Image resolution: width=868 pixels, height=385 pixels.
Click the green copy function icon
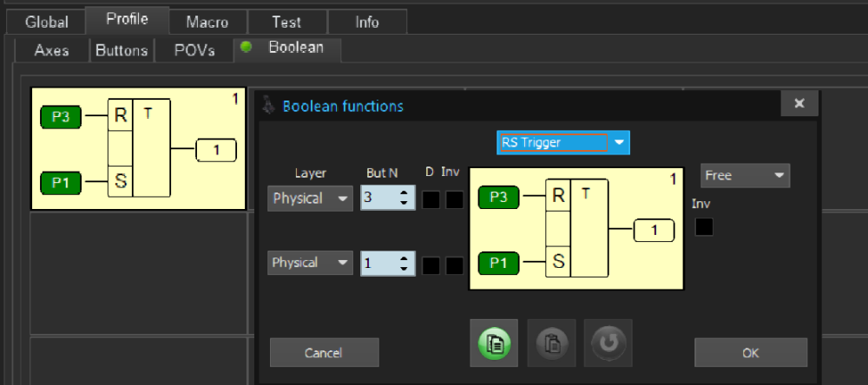[494, 343]
